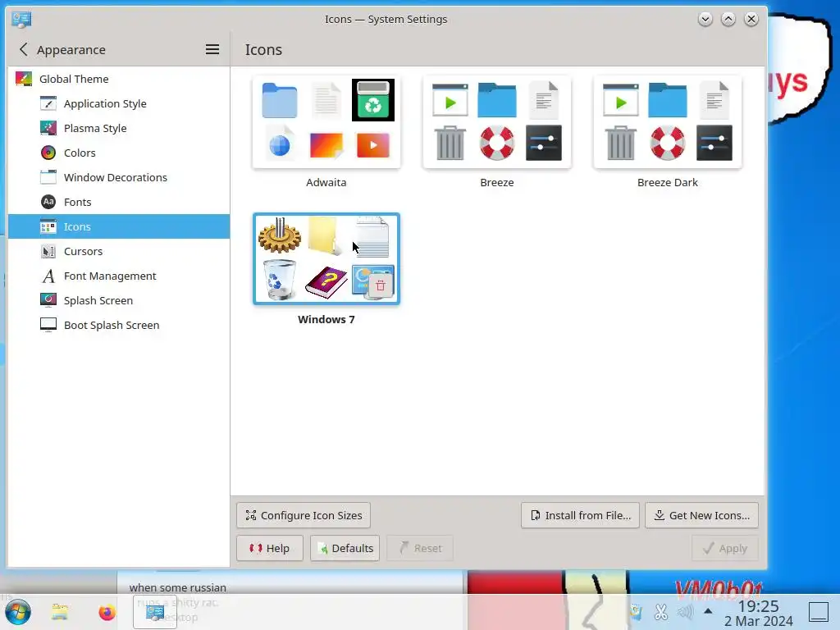Select Plasma Style in sidebar
Image resolution: width=840 pixels, height=630 pixels.
(x=118, y=128)
